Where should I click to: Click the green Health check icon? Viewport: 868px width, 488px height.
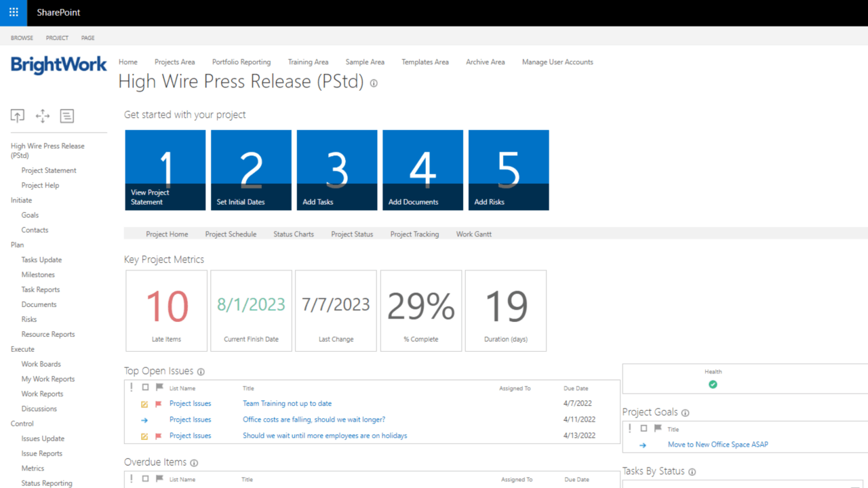[713, 384]
